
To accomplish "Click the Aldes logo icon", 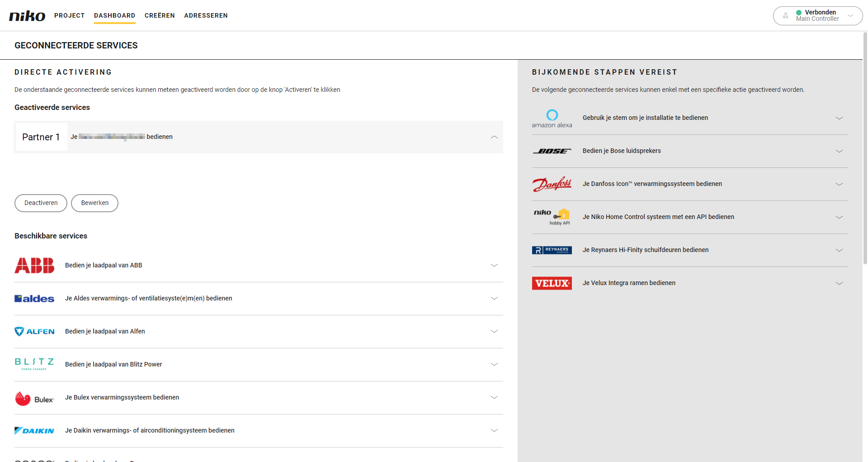I will coord(34,299).
